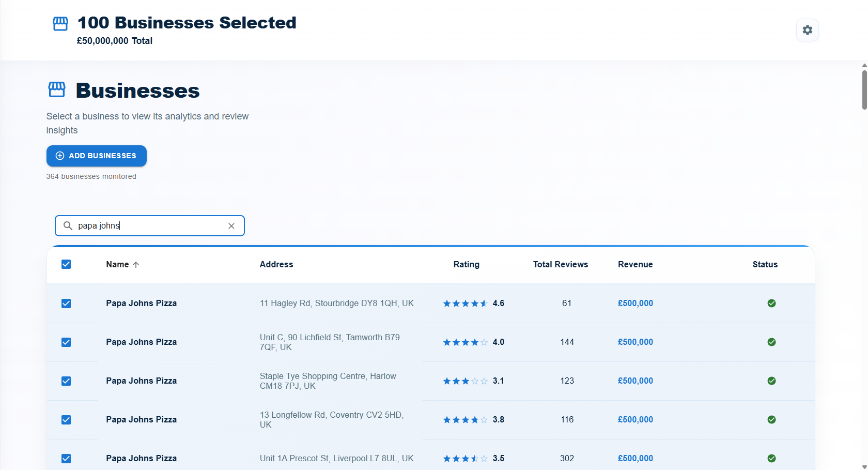Click total reviews value 302
This screenshot has height=470, width=868.
pyautogui.click(x=567, y=459)
